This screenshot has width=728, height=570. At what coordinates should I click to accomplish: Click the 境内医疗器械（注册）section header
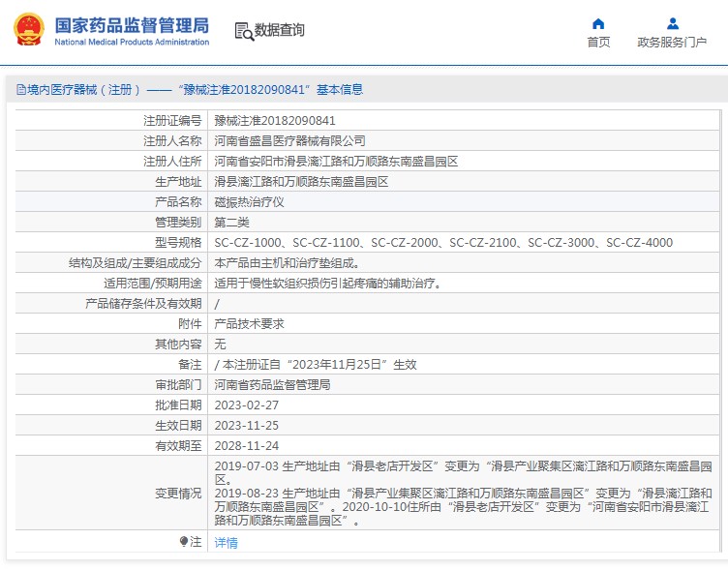[85, 90]
